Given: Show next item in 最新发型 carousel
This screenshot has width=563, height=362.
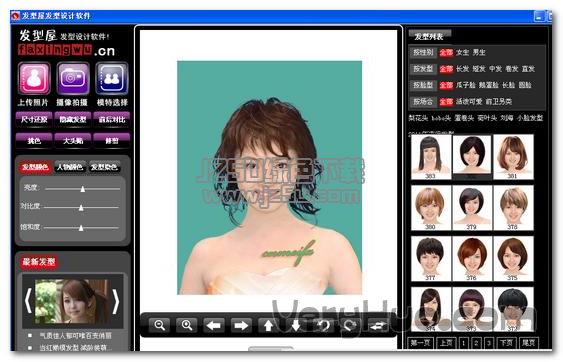Looking at the screenshot, I should coord(116,301).
